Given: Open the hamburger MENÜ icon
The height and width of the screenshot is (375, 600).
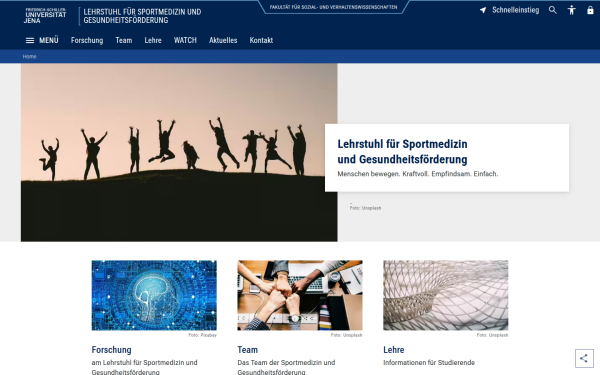Looking at the screenshot, I should (30, 40).
